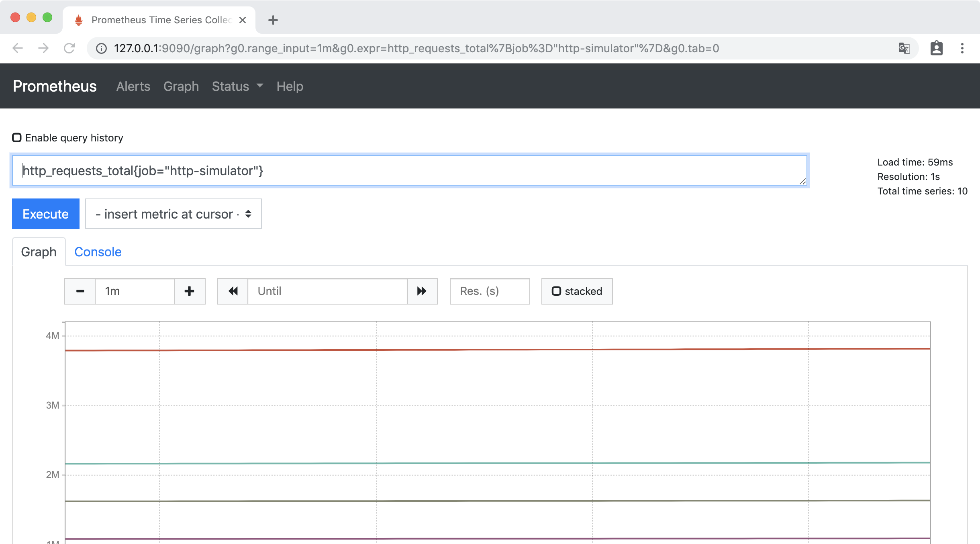This screenshot has height=544, width=980.
Task: Expand the Status menu in navbar
Action: 237,86
